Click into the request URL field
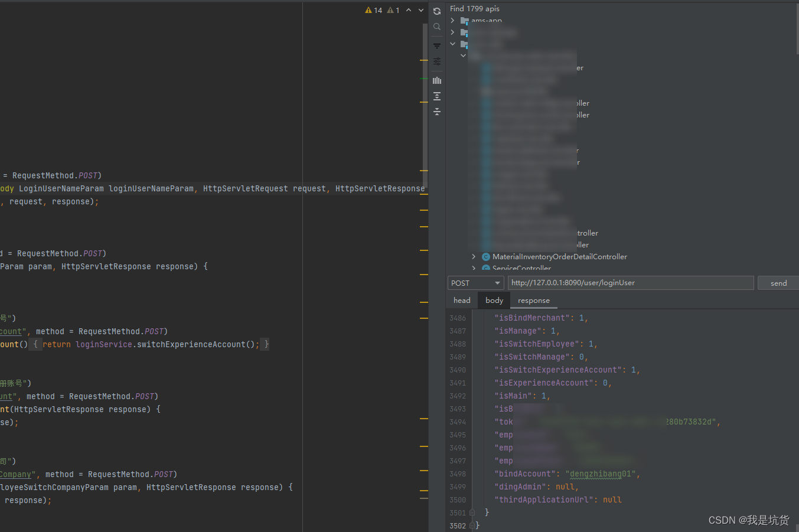This screenshot has height=532, width=799. point(631,283)
